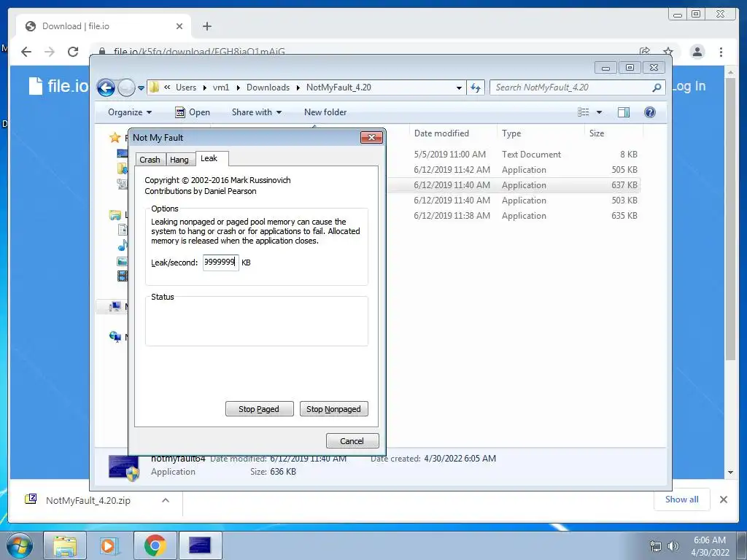Screen dimensions: 747x560
Task: Switch to the Crash tab
Action: [x=150, y=160]
